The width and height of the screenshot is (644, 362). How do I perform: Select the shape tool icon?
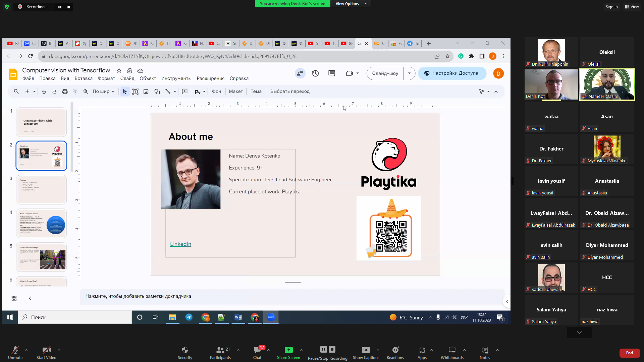coord(157,92)
